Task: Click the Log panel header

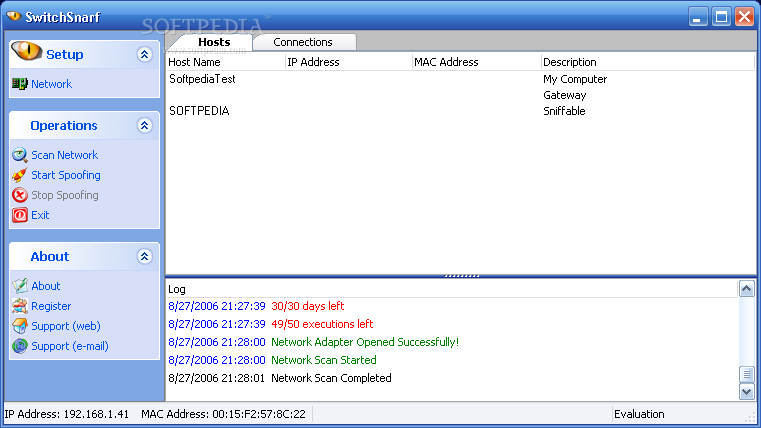Action: (452, 289)
